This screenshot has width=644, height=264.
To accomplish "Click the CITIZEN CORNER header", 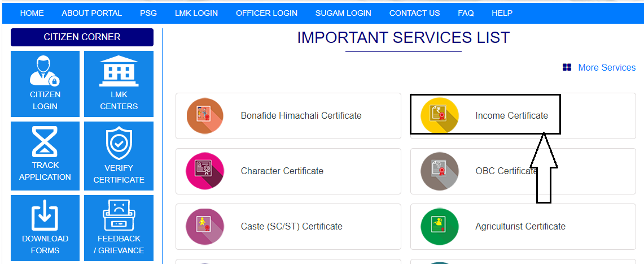I will pyautogui.click(x=82, y=37).
